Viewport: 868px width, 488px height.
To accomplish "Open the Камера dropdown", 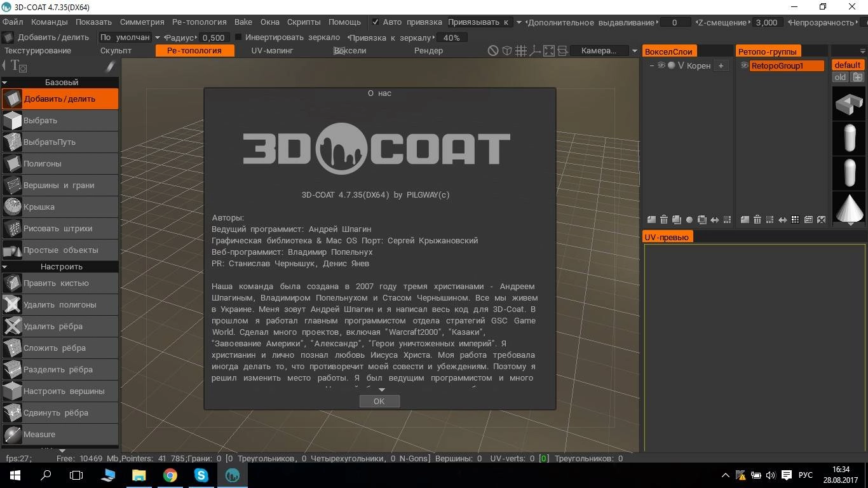I will (604, 51).
